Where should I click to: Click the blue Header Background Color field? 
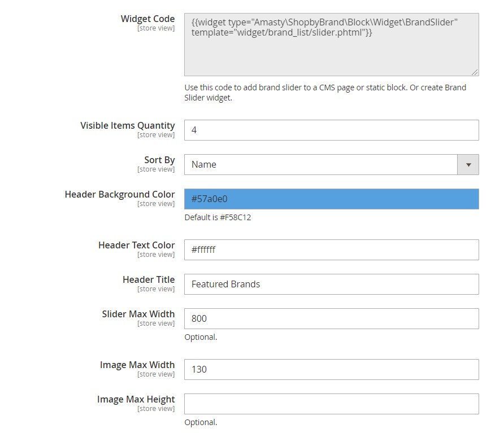coord(332,199)
